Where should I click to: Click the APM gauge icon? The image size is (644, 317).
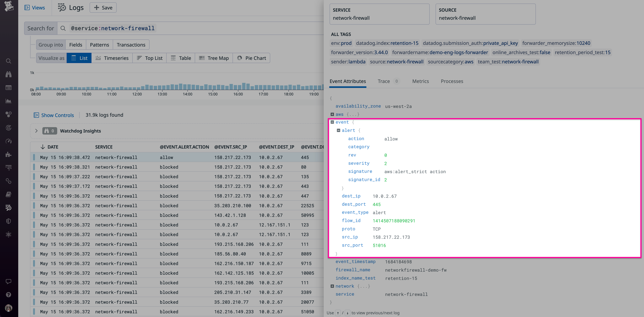(x=8, y=141)
